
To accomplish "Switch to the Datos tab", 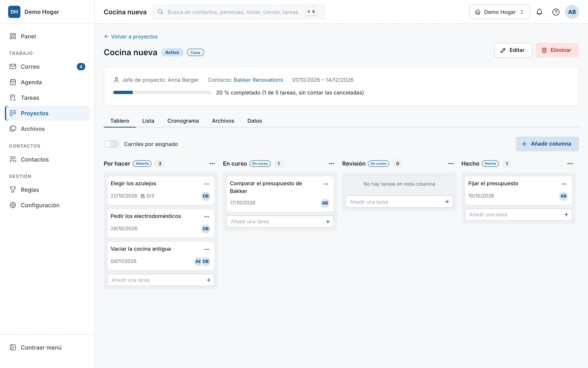I will pyautogui.click(x=254, y=121).
